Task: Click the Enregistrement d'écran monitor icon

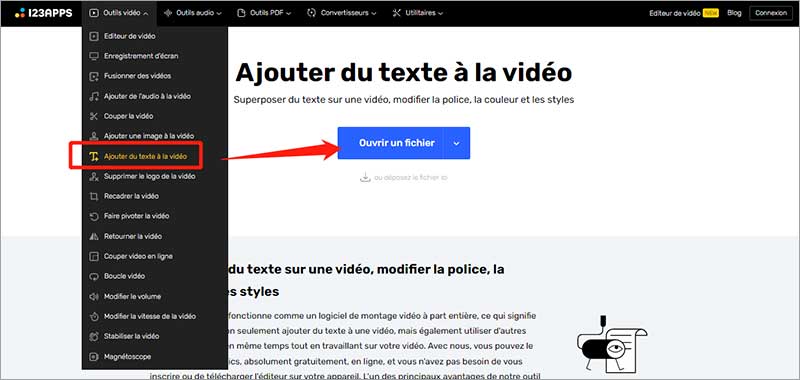Action: pos(93,56)
